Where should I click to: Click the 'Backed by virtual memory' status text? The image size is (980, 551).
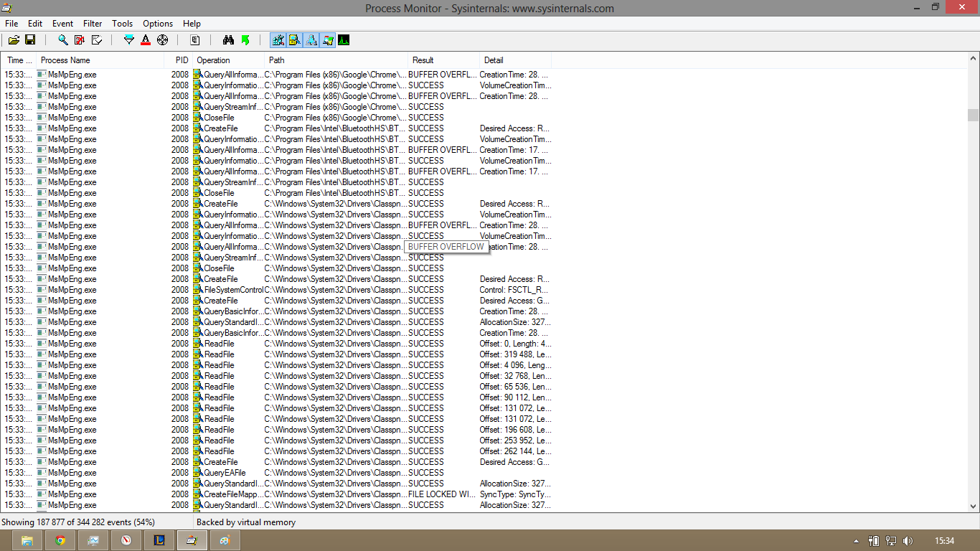point(246,522)
